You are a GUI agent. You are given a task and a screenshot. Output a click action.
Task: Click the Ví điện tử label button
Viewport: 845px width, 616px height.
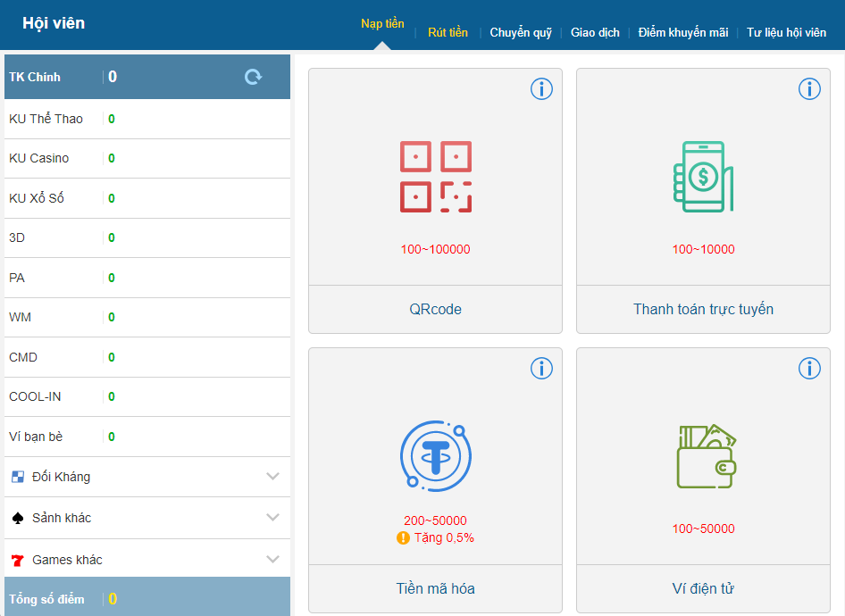703,589
